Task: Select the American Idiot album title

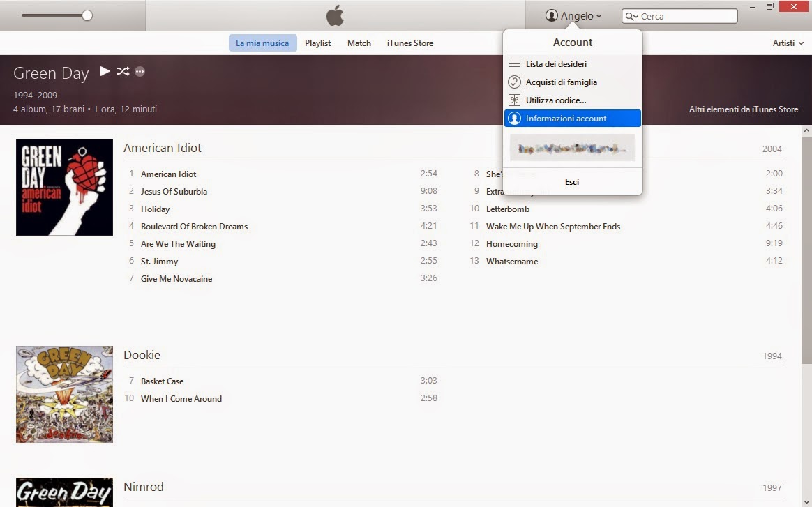Action: pos(162,148)
